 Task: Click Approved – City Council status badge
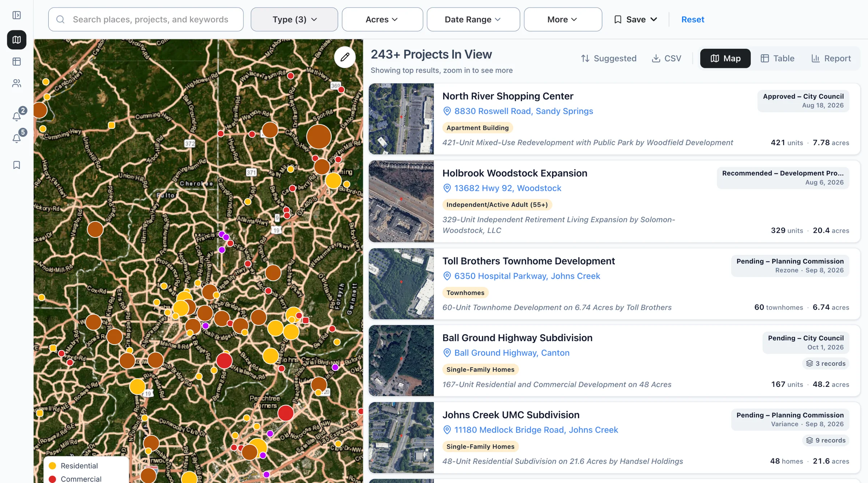click(803, 101)
